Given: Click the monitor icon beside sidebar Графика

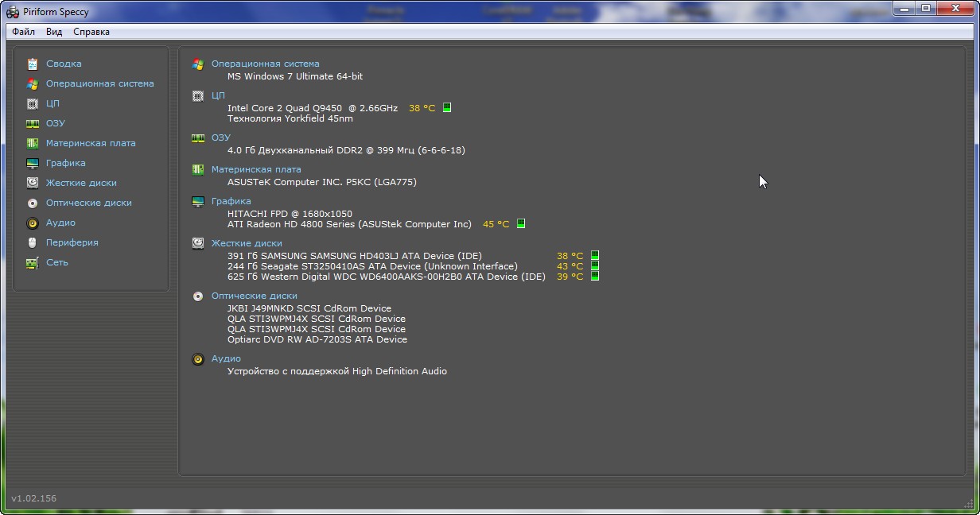Looking at the screenshot, I should pyautogui.click(x=33, y=163).
